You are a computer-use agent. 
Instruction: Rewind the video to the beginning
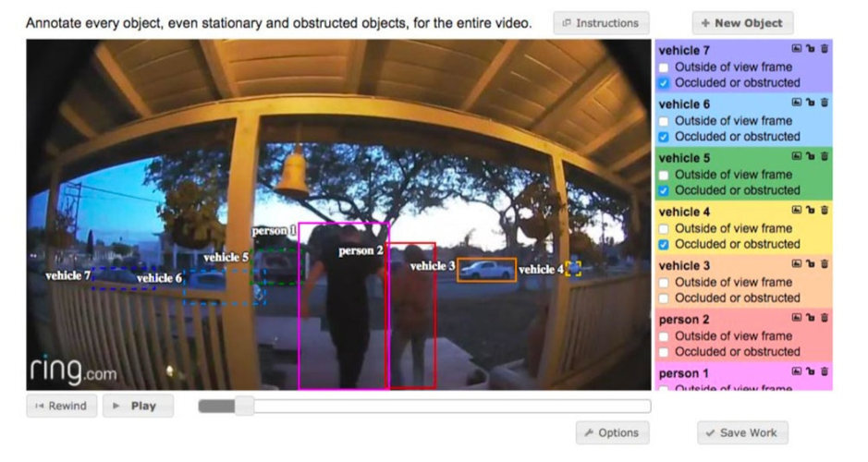coord(61,406)
